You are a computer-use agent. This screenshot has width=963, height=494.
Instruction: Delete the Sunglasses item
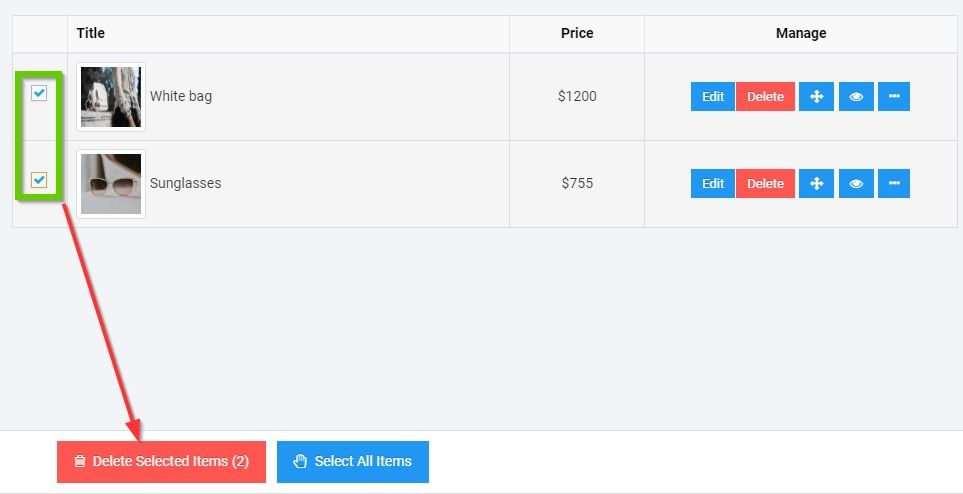click(x=765, y=184)
